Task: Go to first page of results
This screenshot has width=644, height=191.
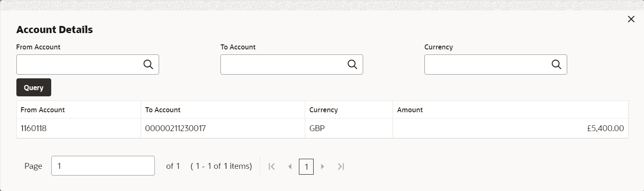Action: [272, 167]
